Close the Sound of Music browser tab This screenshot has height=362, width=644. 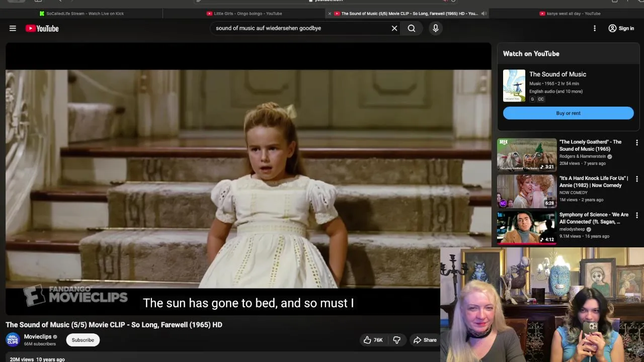[x=330, y=14]
